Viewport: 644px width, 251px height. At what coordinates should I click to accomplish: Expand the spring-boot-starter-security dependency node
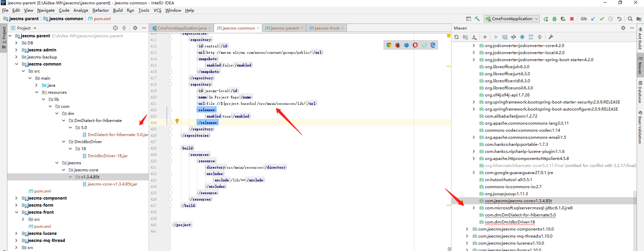pyautogui.click(x=474, y=102)
